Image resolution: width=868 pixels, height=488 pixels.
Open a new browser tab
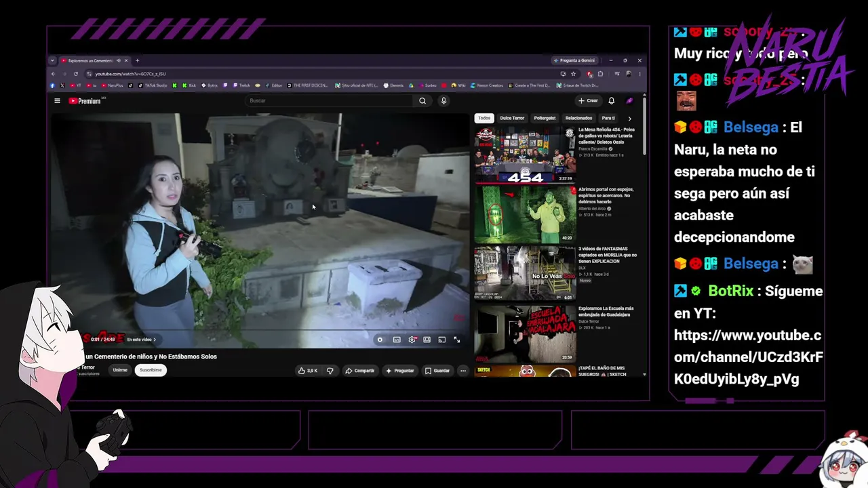coord(138,60)
